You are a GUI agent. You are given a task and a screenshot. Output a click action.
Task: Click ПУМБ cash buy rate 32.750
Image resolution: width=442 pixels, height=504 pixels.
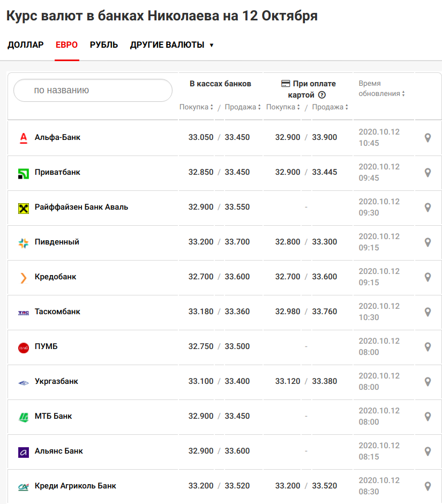[201, 346]
